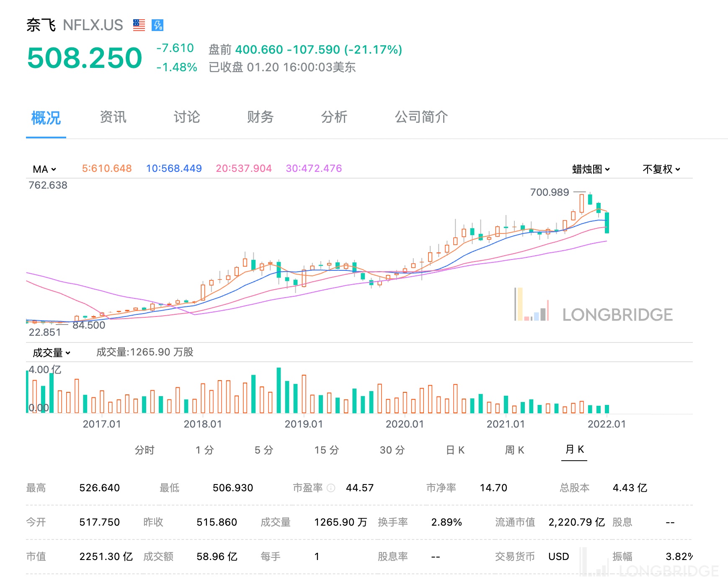Select the 1 分 chart period

[x=205, y=450]
